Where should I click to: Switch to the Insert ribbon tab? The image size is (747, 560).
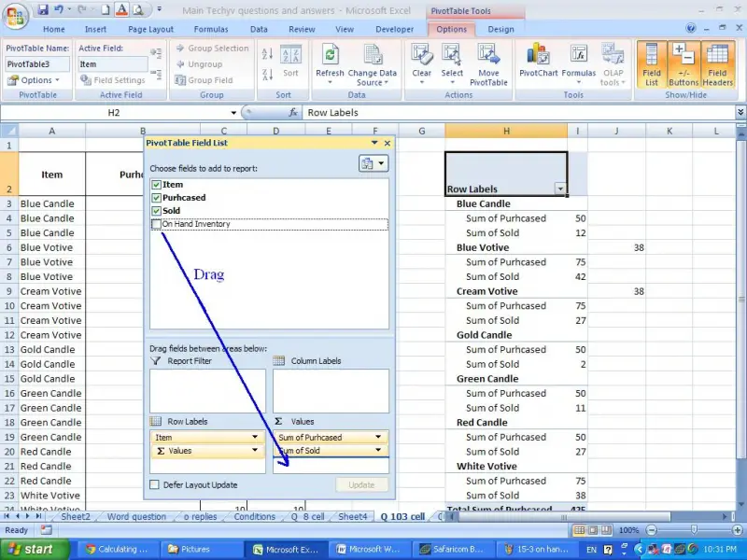95,29
